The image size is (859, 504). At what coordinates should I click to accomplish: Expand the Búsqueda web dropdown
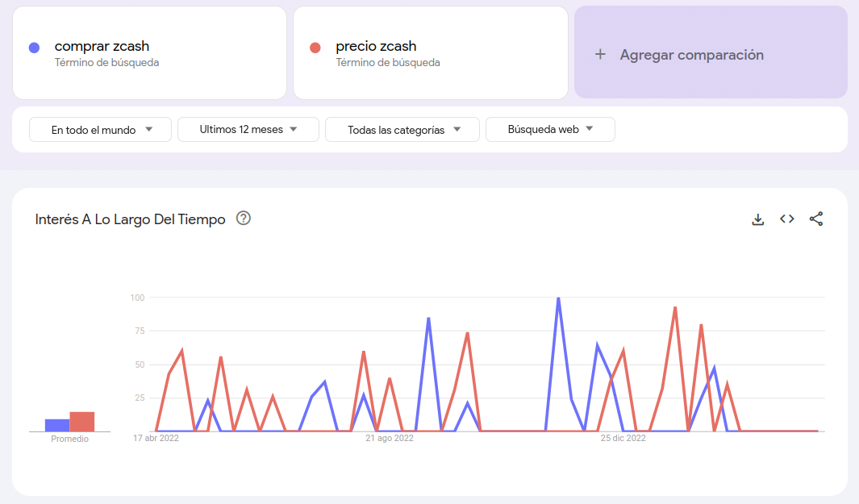click(x=550, y=129)
